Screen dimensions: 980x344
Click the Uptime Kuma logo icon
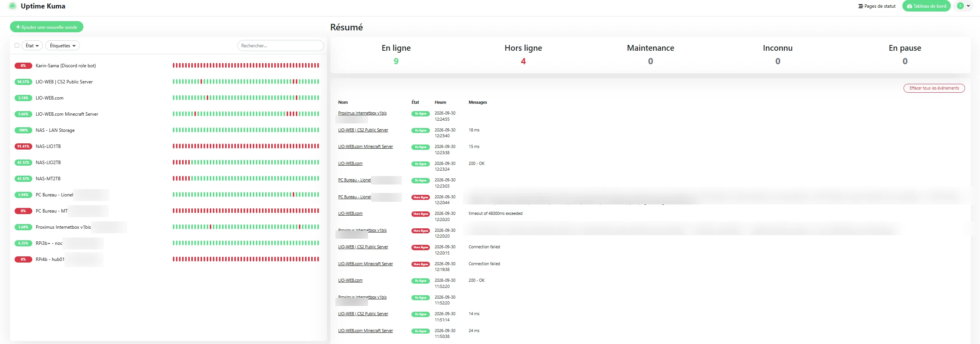pos(12,6)
